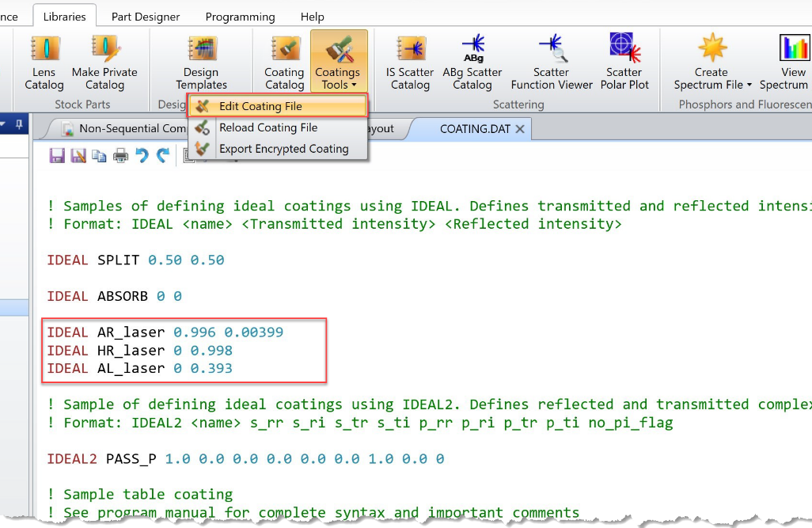Image resolution: width=812 pixels, height=528 pixels.
Task: Click the value 0.00399 in AR_laser line
Action: (x=254, y=332)
